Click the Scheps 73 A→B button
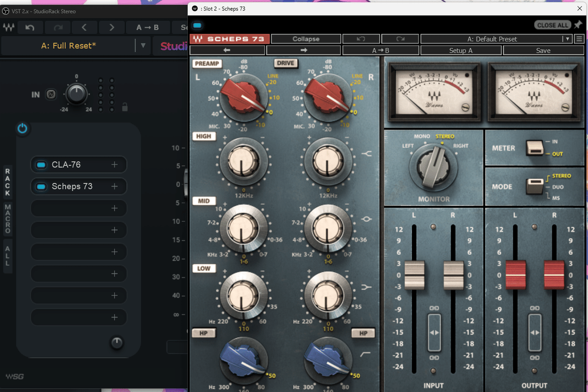Viewport: 588px width, 392px height. pyautogui.click(x=380, y=50)
